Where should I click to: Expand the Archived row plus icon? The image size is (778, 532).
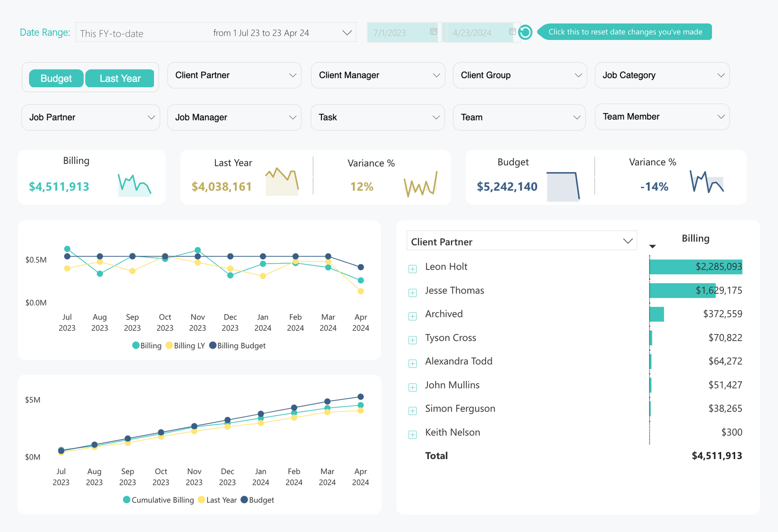413,317
